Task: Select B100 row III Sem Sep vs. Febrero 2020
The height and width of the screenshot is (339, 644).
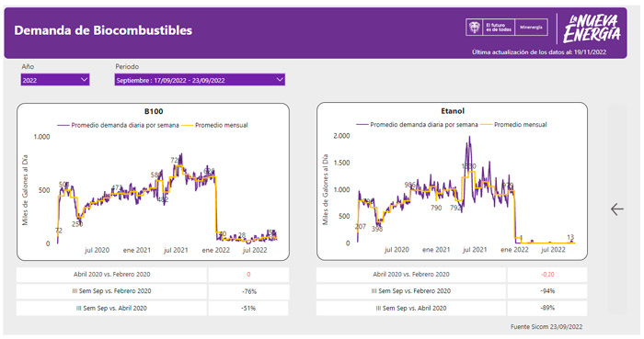Action: click(111, 291)
